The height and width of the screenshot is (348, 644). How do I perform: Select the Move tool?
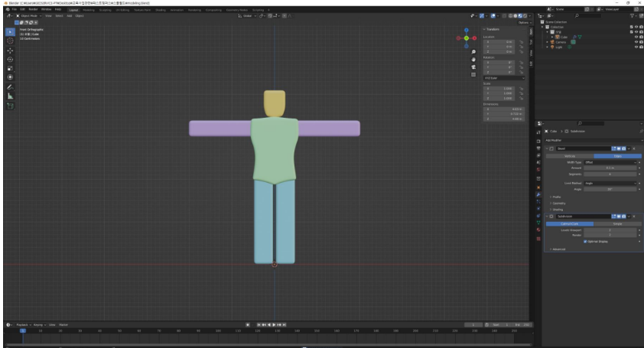click(x=10, y=50)
